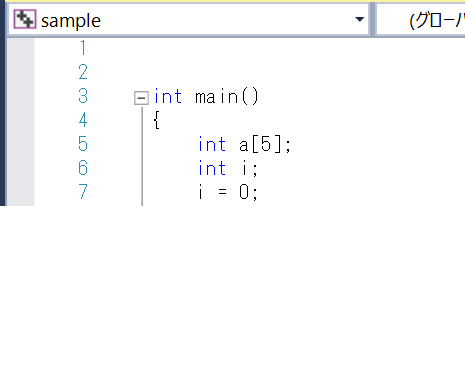Click line number 5 in the gutter
The height and width of the screenshot is (370, 465).
[x=83, y=144]
